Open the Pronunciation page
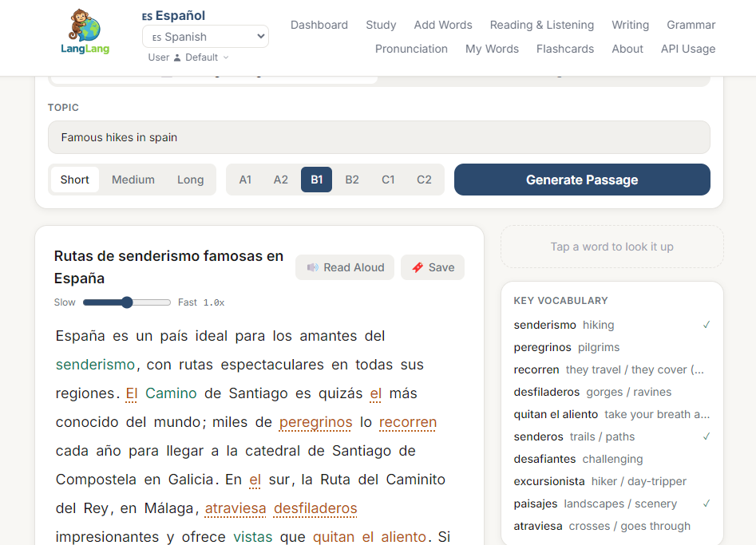756x545 pixels. click(x=411, y=49)
